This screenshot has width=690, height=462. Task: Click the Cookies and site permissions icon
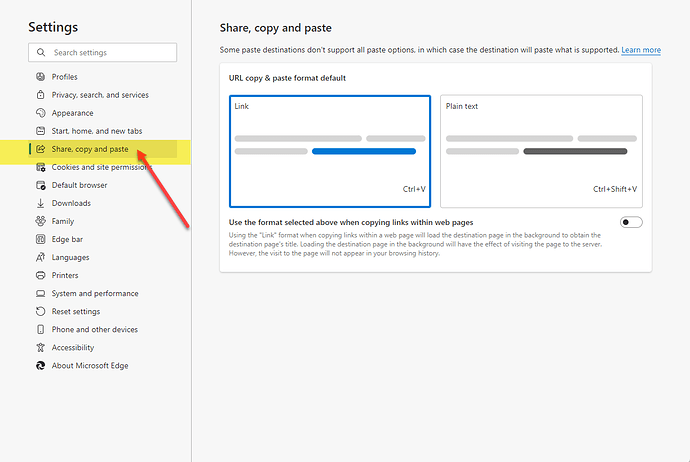coord(40,167)
